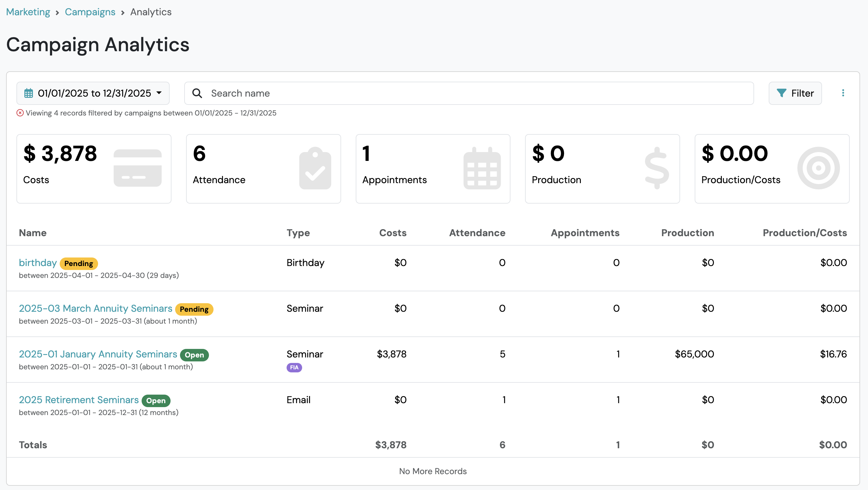Click the $3,878 total in Totals row
The width and height of the screenshot is (868, 490).
click(391, 445)
